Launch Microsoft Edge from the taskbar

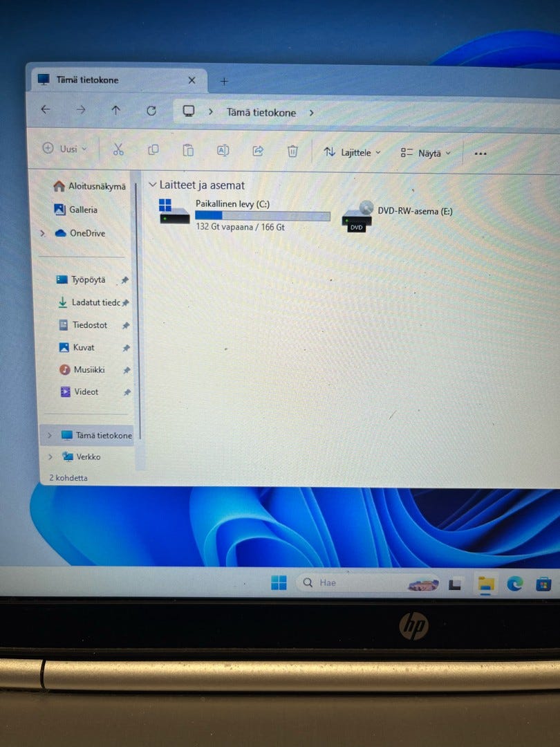click(x=515, y=584)
